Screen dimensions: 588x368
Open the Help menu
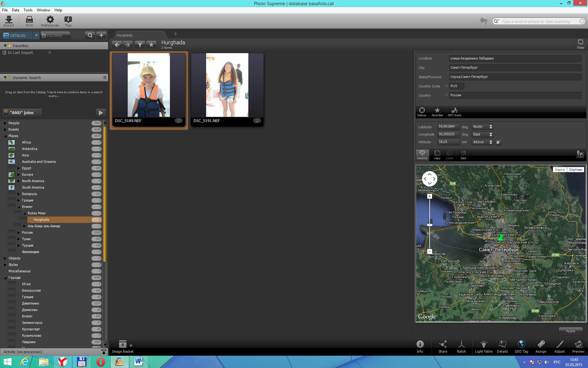58,10
